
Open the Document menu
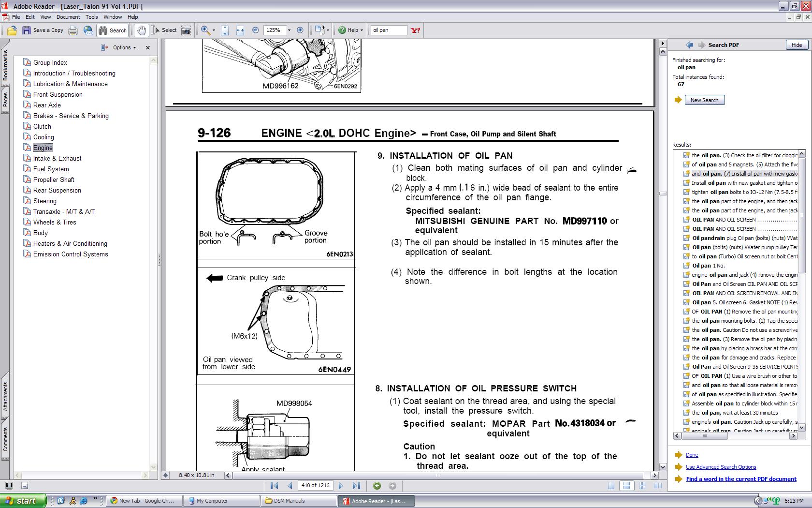pos(68,17)
